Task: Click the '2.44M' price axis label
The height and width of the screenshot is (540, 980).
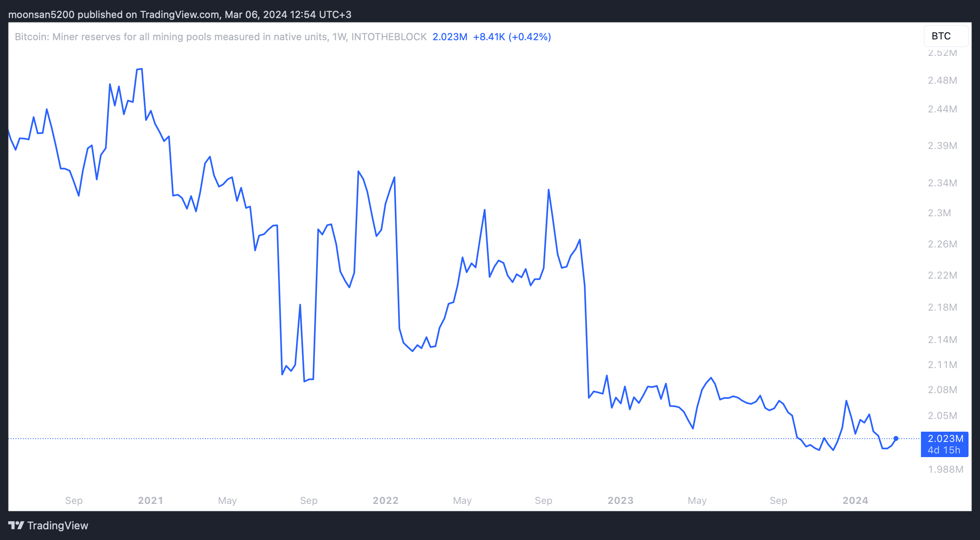Action: pyautogui.click(x=943, y=109)
